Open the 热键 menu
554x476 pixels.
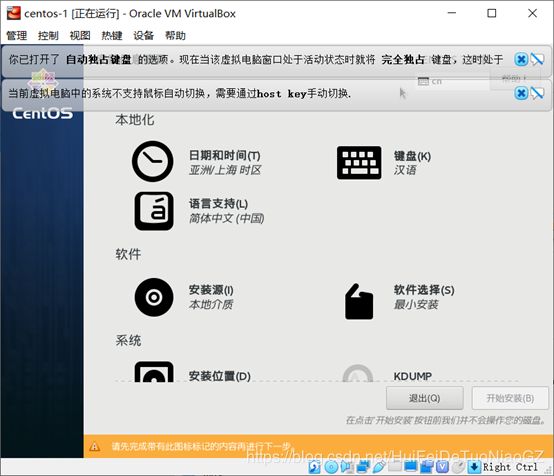112,35
